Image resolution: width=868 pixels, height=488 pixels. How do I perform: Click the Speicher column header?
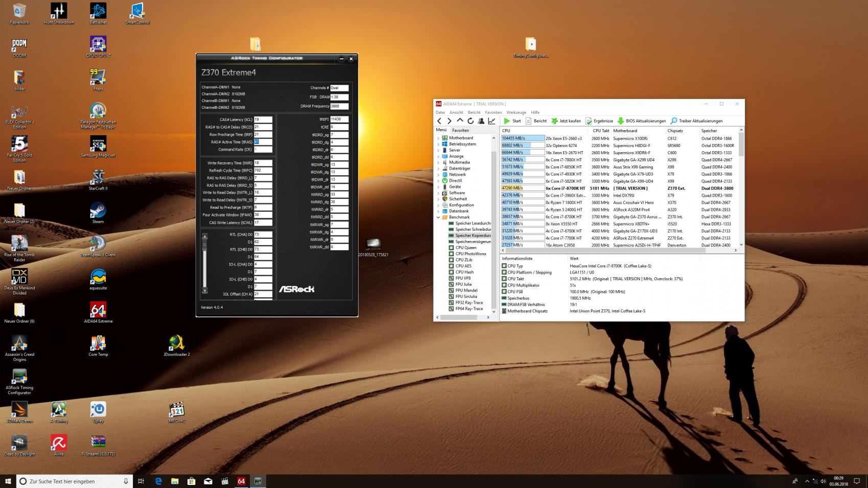709,131
